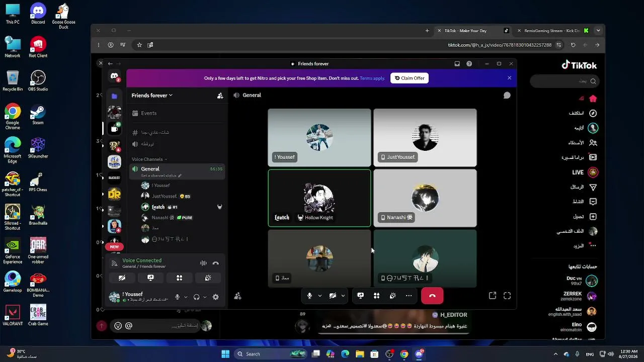
Task: Open Windows Start menu
Action: click(x=225, y=354)
